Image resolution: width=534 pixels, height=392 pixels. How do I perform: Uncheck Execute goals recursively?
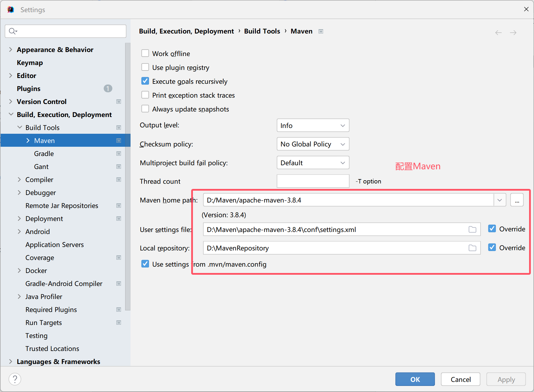click(x=145, y=81)
